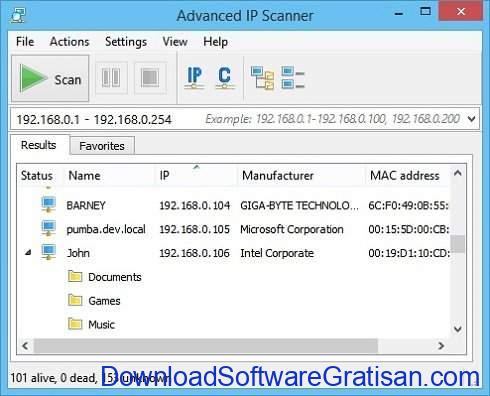Minimize the Advanced IP Scanner window
This screenshot has width=490, height=396.
(399, 13)
